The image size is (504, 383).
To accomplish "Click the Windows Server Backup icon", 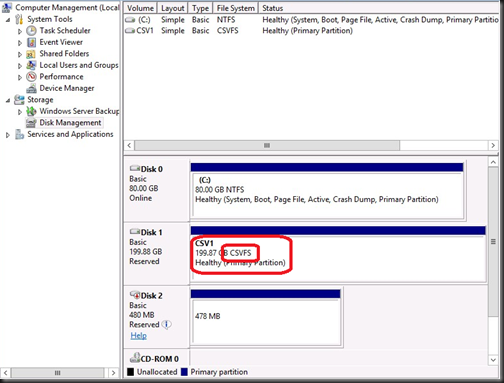I will [x=31, y=111].
